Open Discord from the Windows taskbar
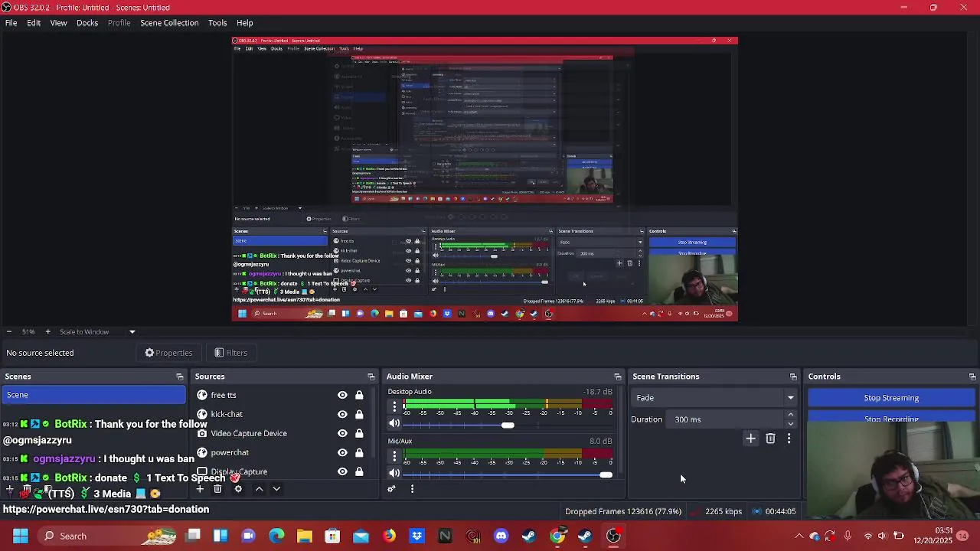Screen dimensions: 980x551 pos(501,536)
